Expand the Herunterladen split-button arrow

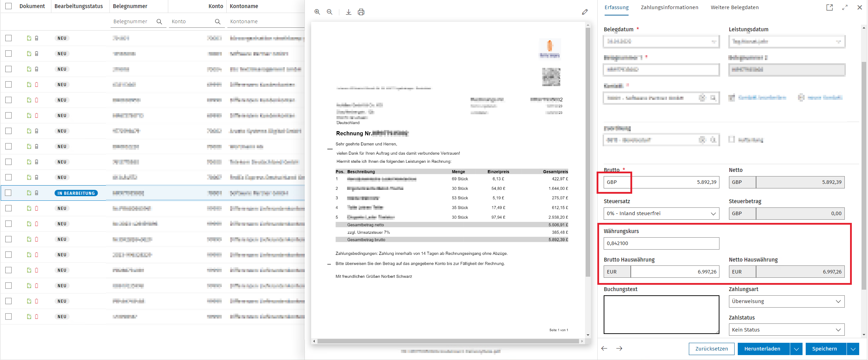796,349
